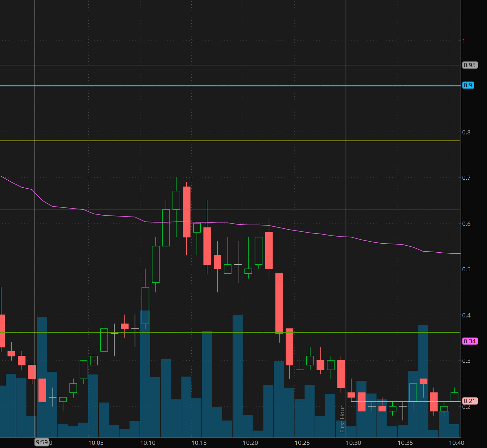The image size is (487, 448).
Task: Click the 0.21 last price label
Action: pyautogui.click(x=470, y=401)
